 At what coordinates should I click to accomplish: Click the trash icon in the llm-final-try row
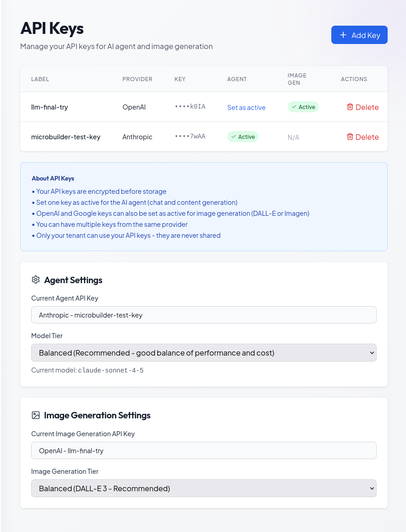click(x=351, y=106)
